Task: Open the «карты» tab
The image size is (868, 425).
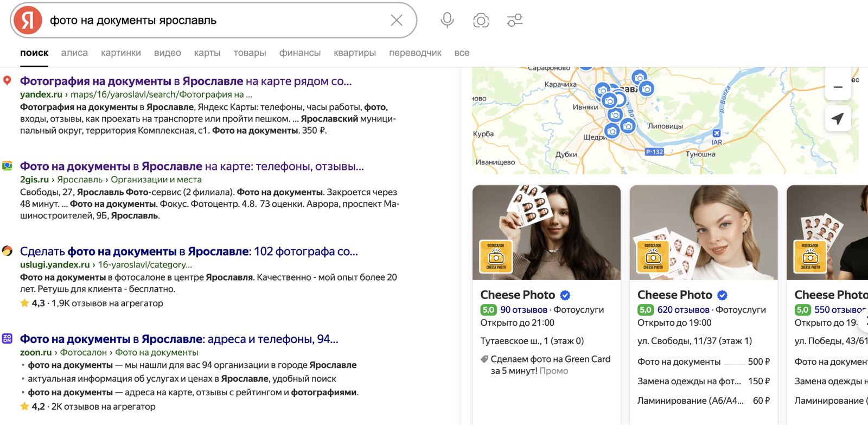Action: click(x=207, y=53)
